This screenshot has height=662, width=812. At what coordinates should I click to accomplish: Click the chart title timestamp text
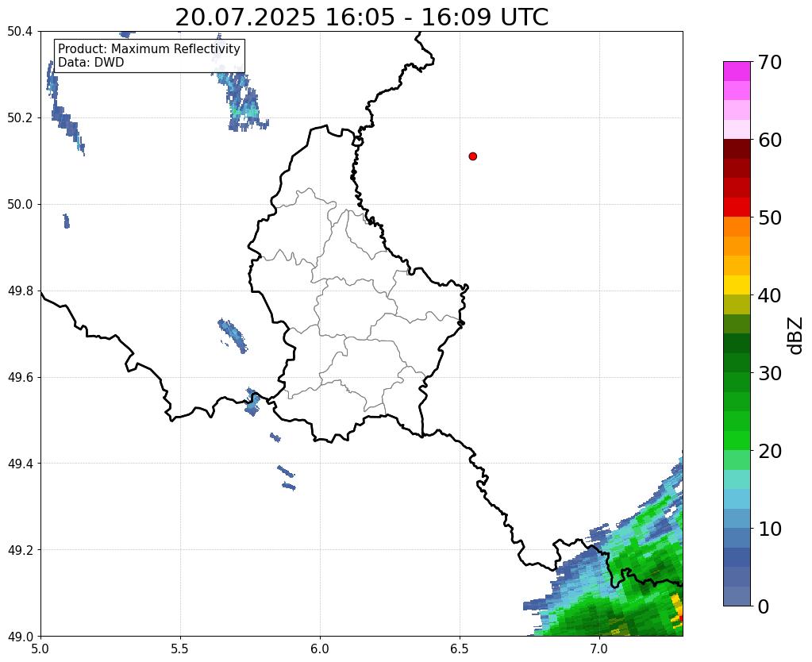point(361,17)
